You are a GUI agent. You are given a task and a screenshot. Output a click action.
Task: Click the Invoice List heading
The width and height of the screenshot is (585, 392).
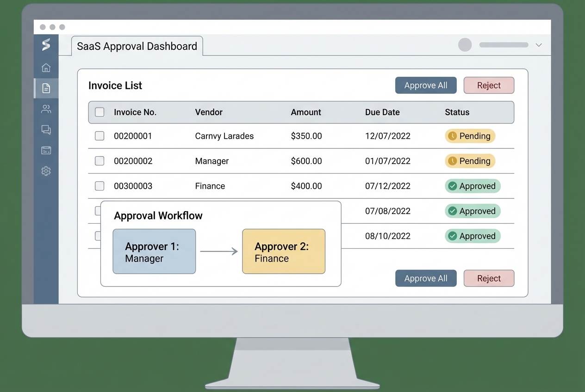coord(115,86)
